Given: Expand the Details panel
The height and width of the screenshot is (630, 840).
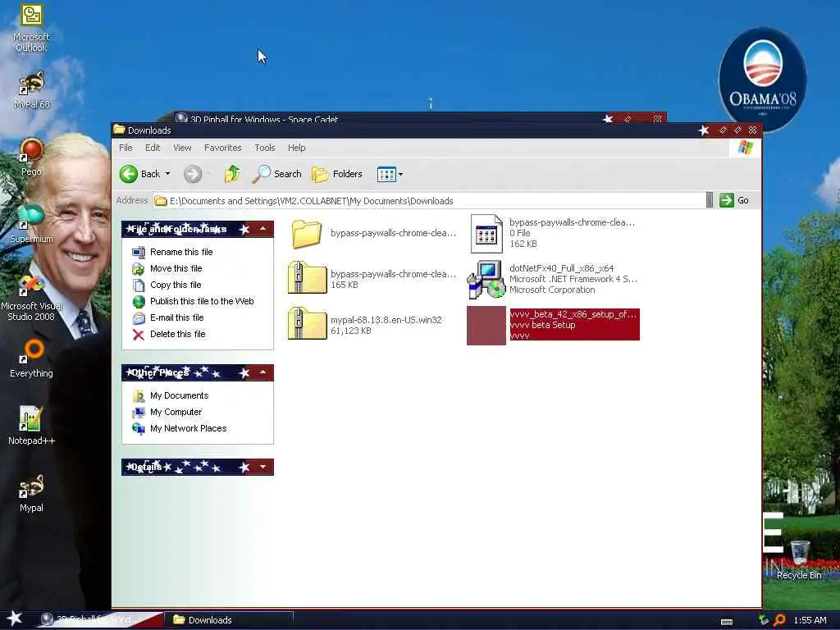Looking at the screenshot, I should (x=263, y=467).
